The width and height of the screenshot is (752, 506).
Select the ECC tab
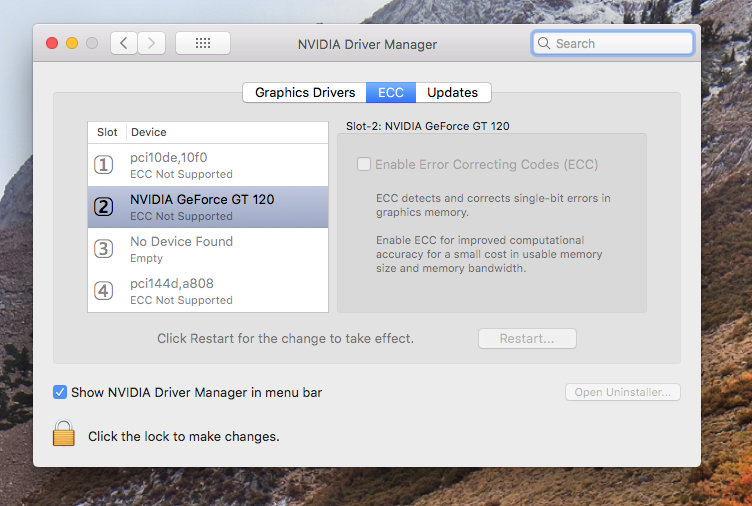click(x=391, y=93)
